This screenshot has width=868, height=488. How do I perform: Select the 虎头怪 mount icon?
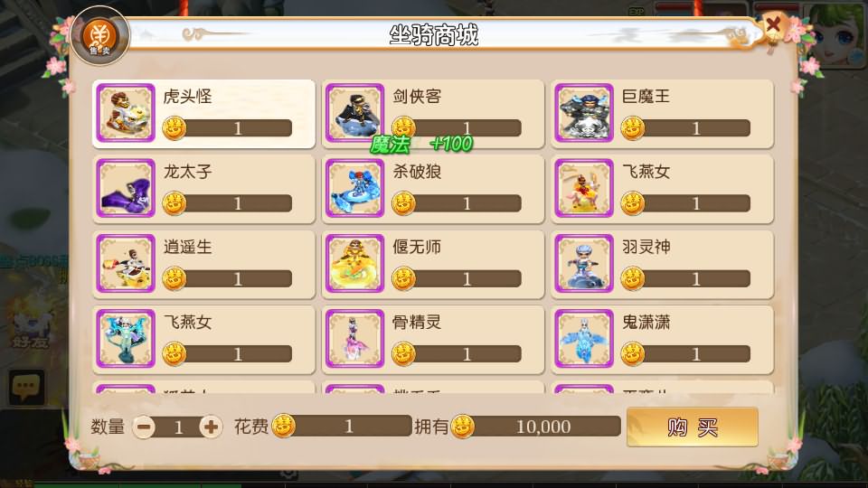[x=126, y=113]
